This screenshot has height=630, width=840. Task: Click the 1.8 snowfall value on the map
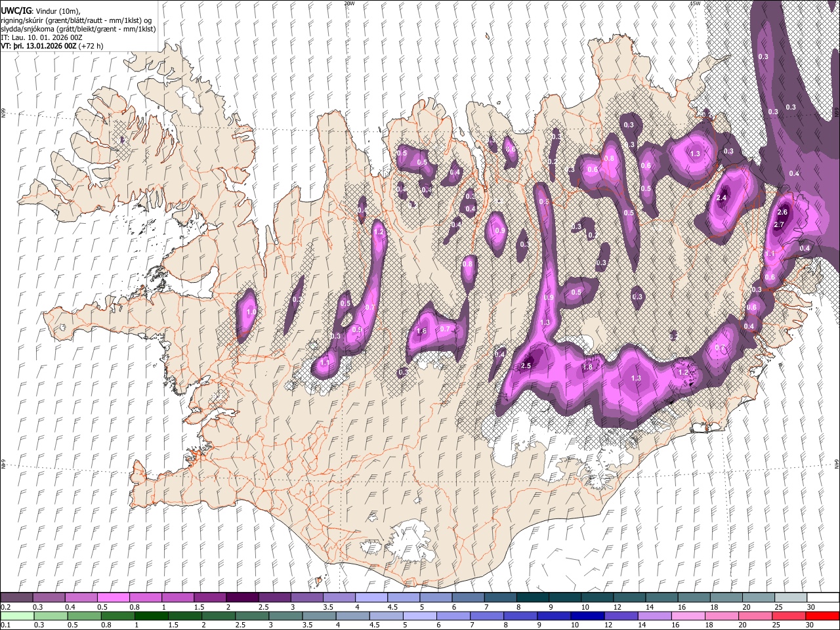tap(588, 367)
